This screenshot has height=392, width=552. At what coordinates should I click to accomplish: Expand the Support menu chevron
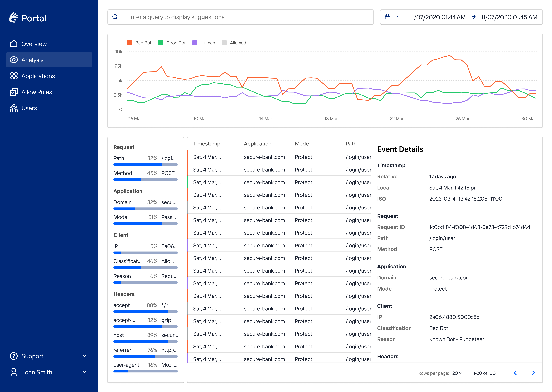coord(84,356)
